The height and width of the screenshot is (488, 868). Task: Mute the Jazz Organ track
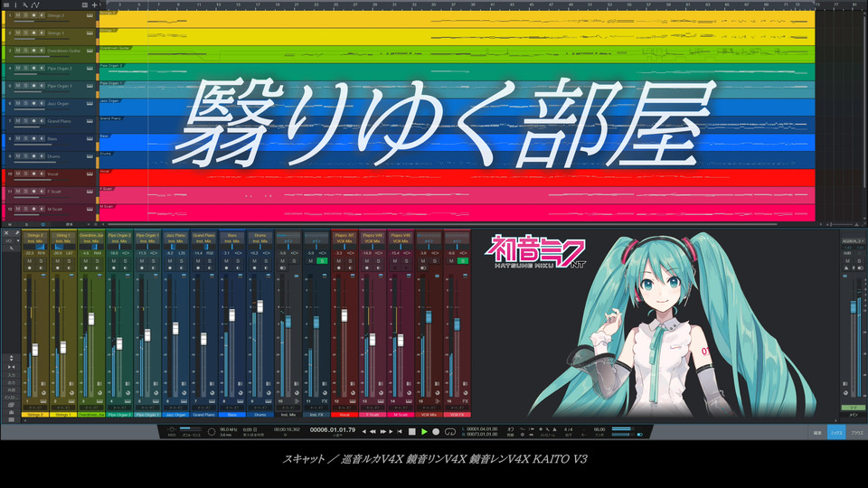(18, 103)
